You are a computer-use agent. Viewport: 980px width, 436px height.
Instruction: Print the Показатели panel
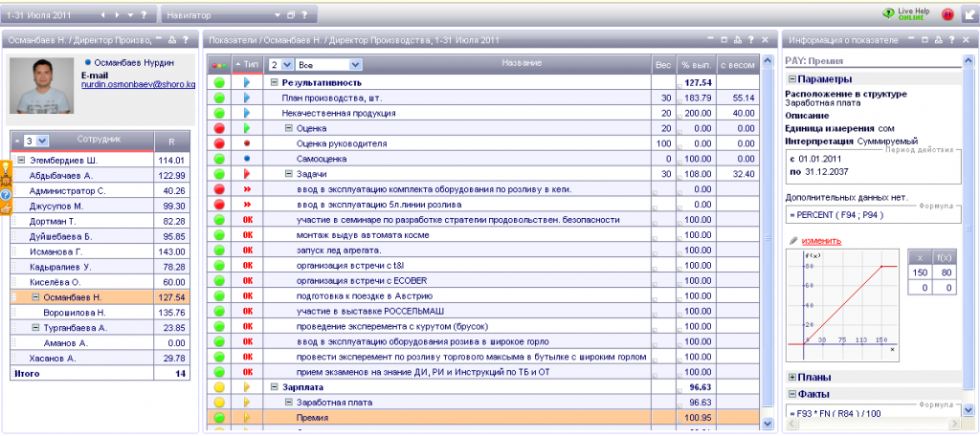click(x=738, y=40)
